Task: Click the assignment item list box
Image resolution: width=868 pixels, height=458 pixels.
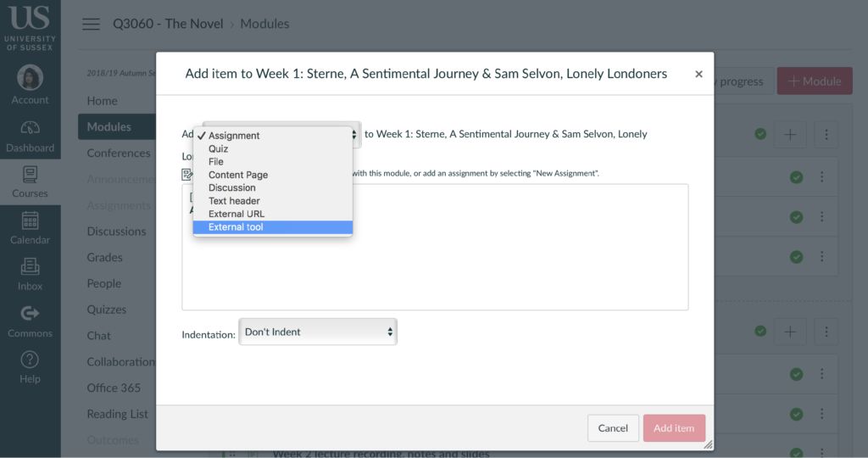Action: pyautogui.click(x=435, y=247)
